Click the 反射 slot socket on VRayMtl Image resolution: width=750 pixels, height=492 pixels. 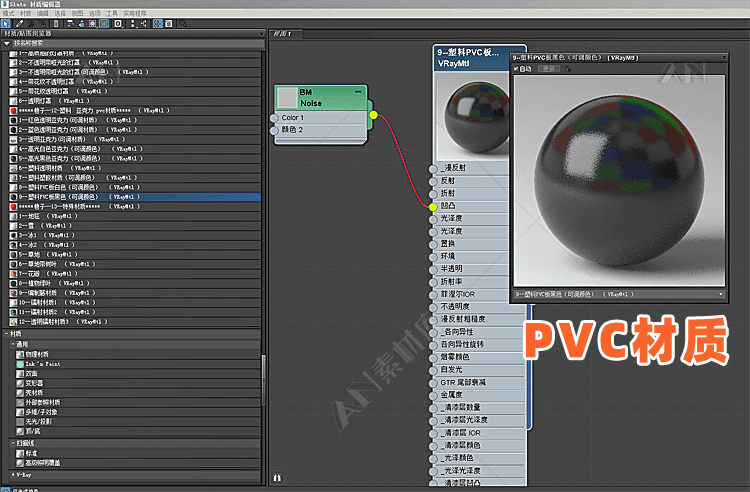coord(433,182)
